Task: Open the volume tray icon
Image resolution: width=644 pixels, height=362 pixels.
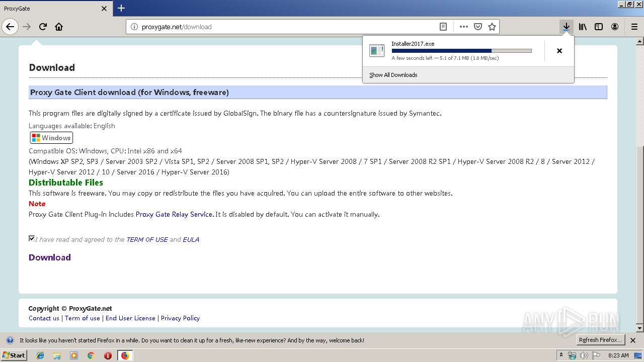Action: click(x=584, y=355)
